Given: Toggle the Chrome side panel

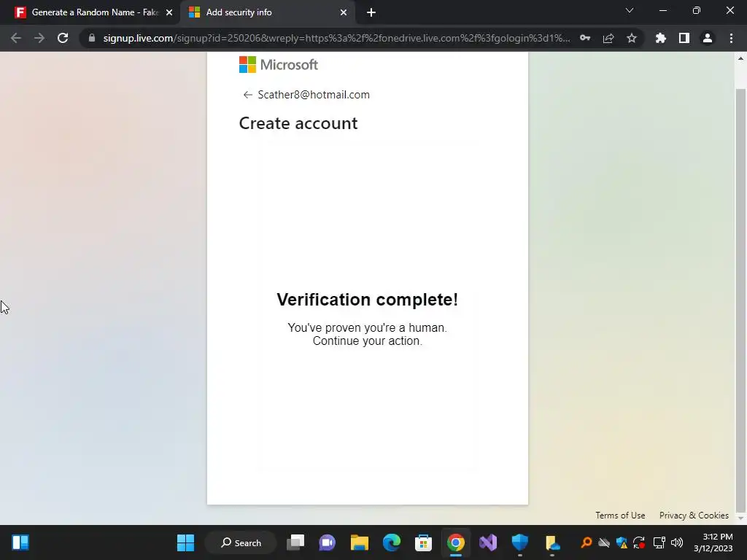Looking at the screenshot, I should (684, 38).
